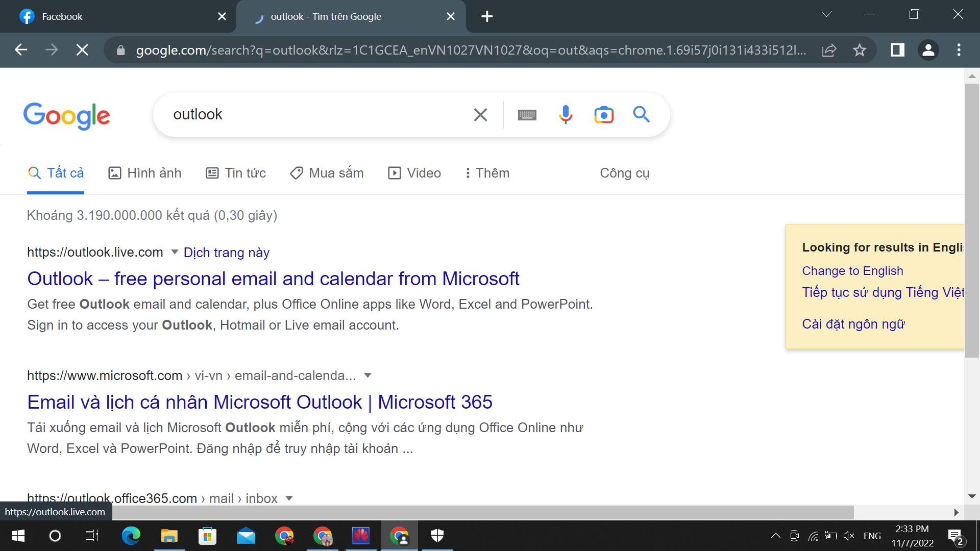Clear the search box text
Viewport: 980px width, 551px height.
[480, 115]
